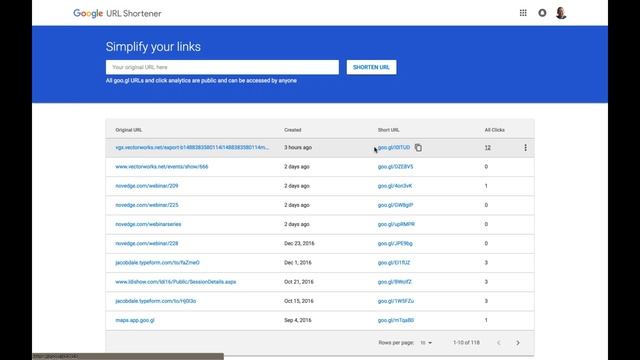Click the Google URL Shortener logo

click(117, 13)
